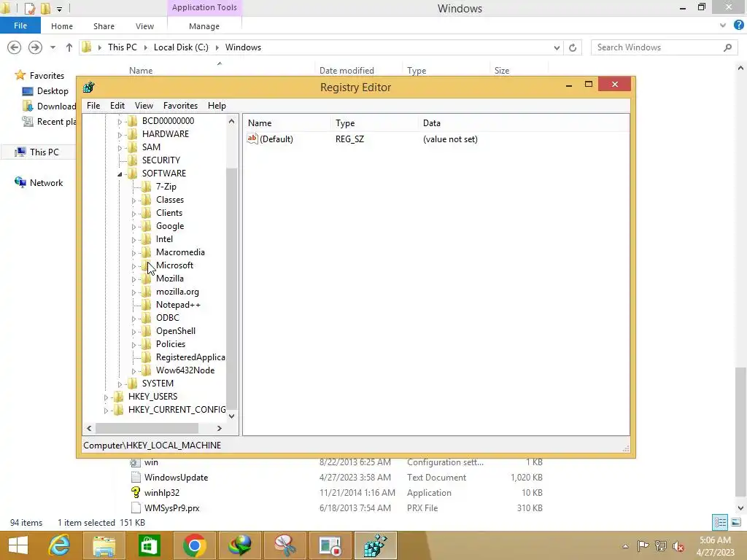
Task: Switch Explorer to details view
Action: pos(720,522)
